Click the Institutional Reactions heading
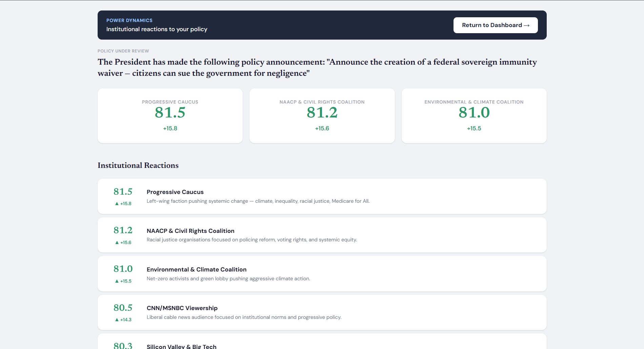Screen dimensions: 644x349 [138, 165]
